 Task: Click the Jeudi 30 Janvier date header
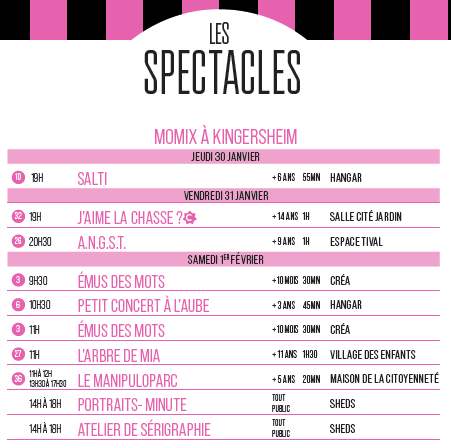point(224,156)
